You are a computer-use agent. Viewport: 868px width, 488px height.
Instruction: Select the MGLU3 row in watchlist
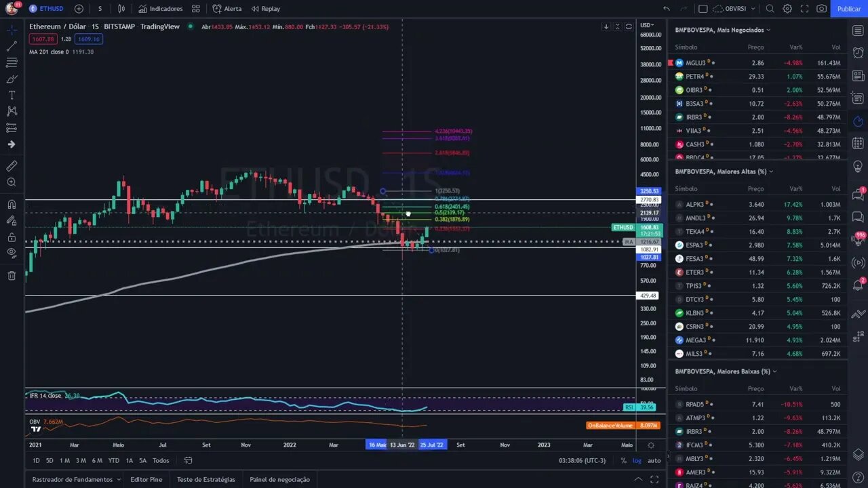click(757, 63)
